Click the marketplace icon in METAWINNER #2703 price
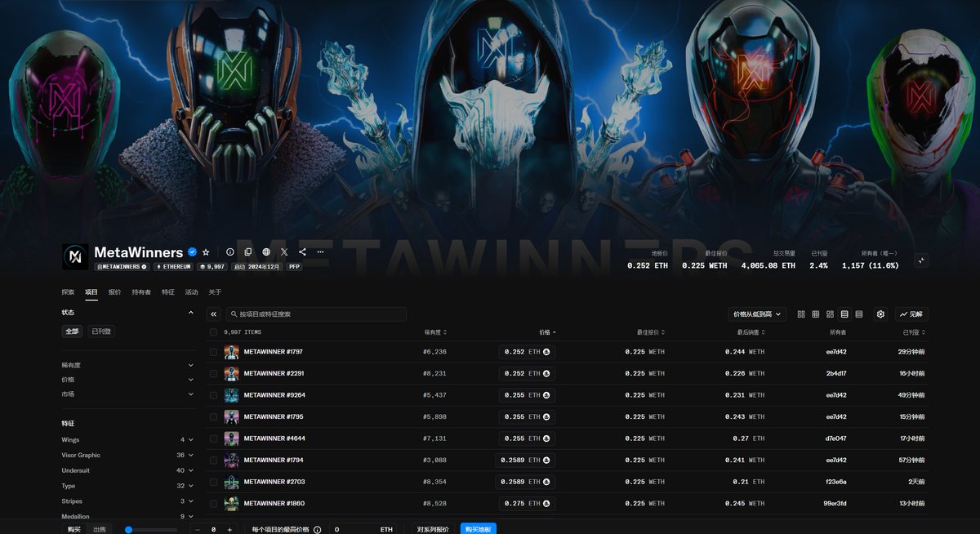The image size is (980, 534). point(546,482)
